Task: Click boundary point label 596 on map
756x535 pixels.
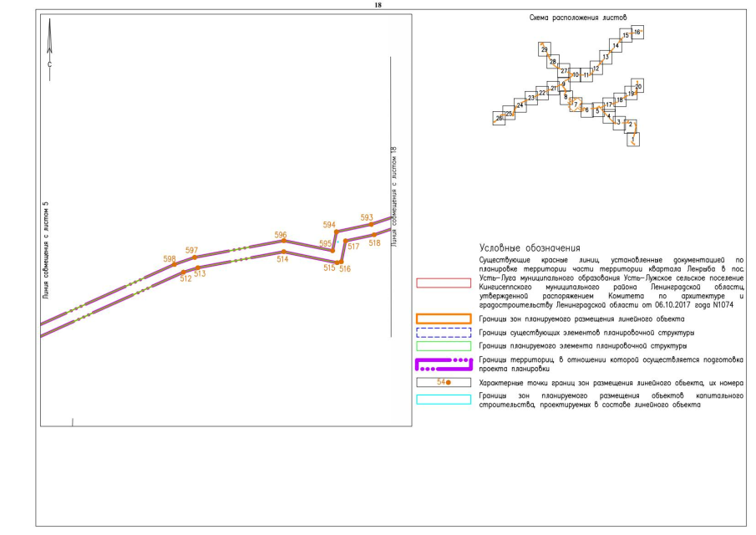Action: point(281,235)
